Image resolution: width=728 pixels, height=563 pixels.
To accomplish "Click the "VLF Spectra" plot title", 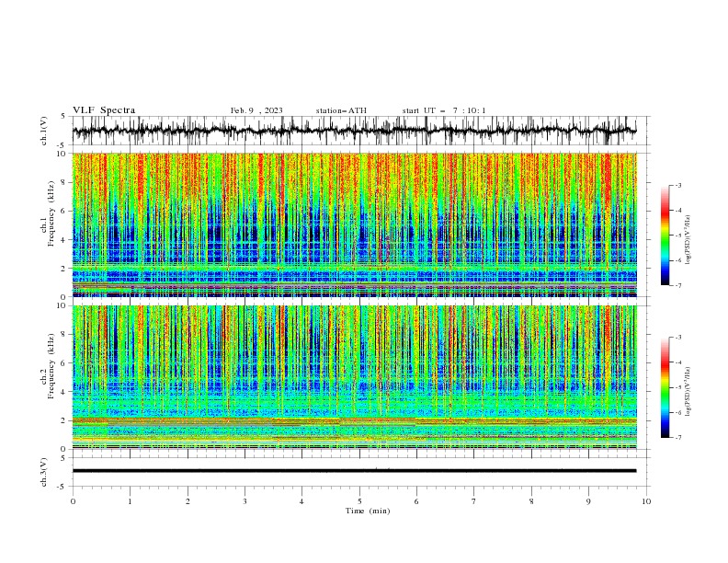I will pyautogui.click(x=104, y=110).
